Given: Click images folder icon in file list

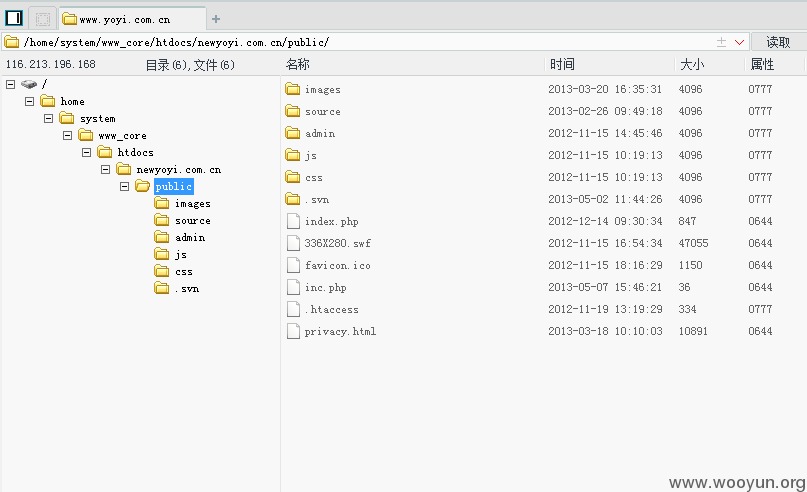Looking at the screenshot, I should click(293, 89).
